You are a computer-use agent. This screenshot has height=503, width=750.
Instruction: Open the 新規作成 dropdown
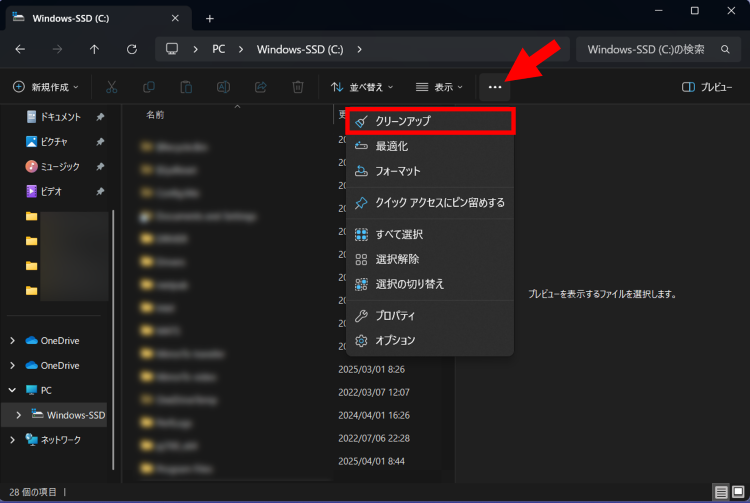[x=45, y=87]
